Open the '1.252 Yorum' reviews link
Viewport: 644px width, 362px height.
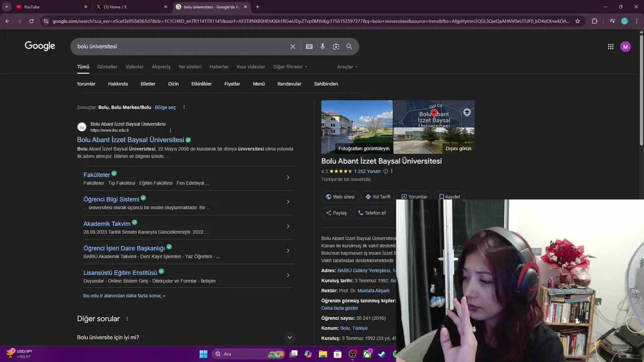point(367,171)
